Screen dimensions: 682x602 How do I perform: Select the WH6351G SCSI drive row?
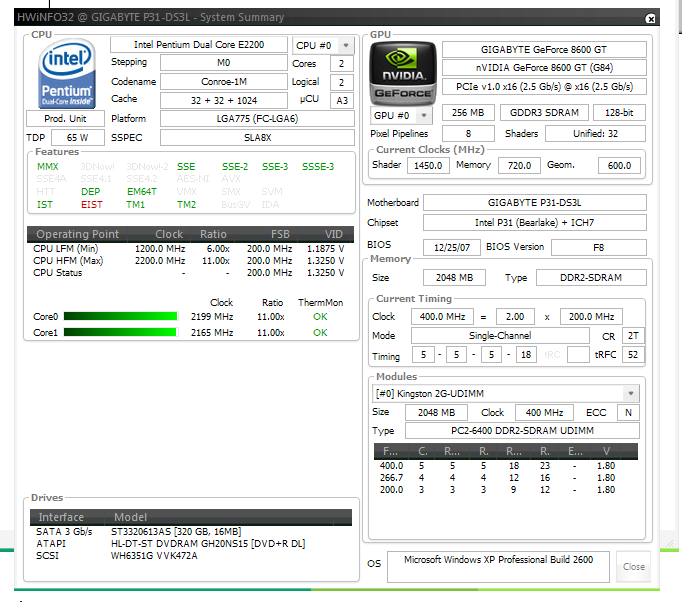point(191,556)
